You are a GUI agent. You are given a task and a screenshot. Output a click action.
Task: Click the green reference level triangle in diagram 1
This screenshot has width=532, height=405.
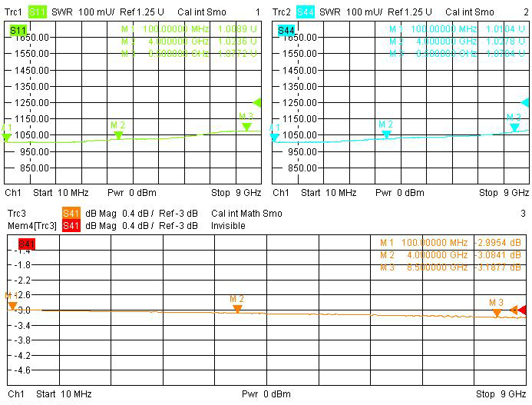point(257,102)
